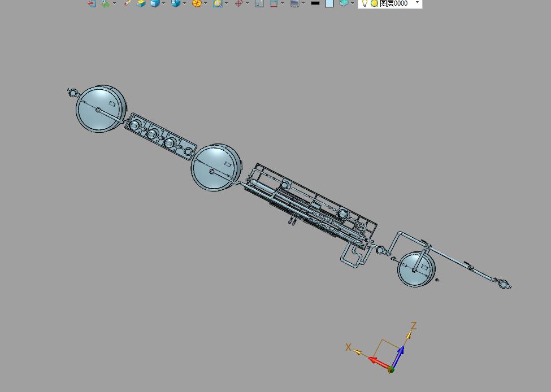
Task: Click the blue cube with sheet icon
Action: [176, 3]
